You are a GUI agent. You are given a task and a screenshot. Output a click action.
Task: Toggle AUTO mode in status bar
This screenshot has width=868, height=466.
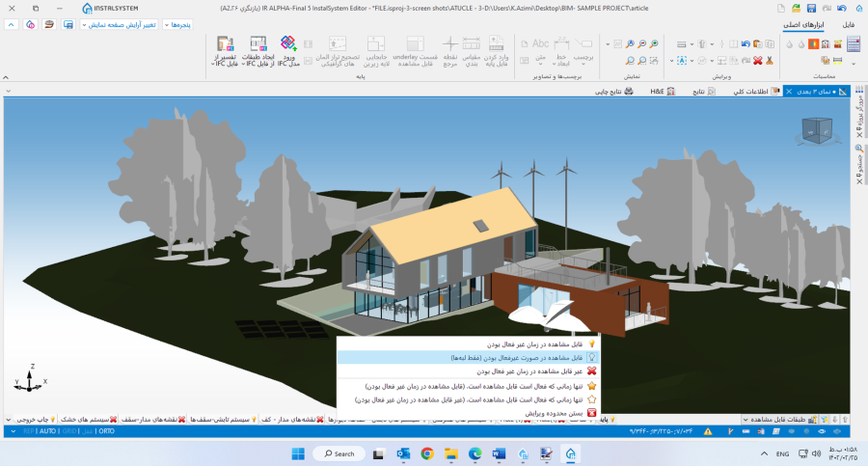48,431
